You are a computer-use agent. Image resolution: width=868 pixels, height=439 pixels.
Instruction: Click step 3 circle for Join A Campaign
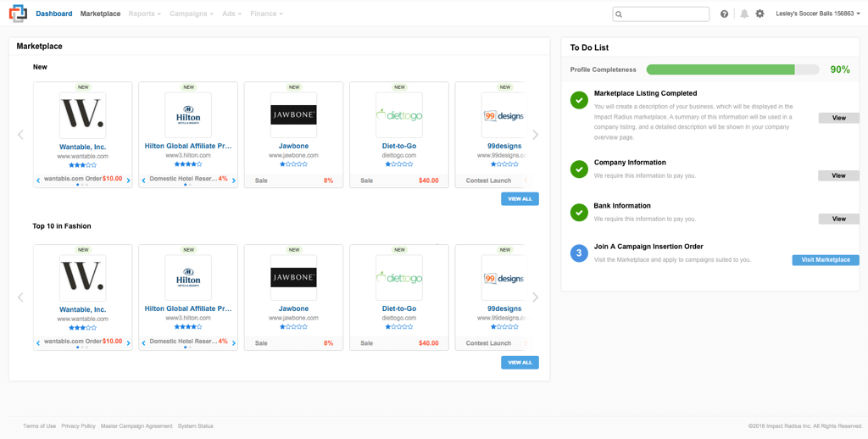pos(579,253)
